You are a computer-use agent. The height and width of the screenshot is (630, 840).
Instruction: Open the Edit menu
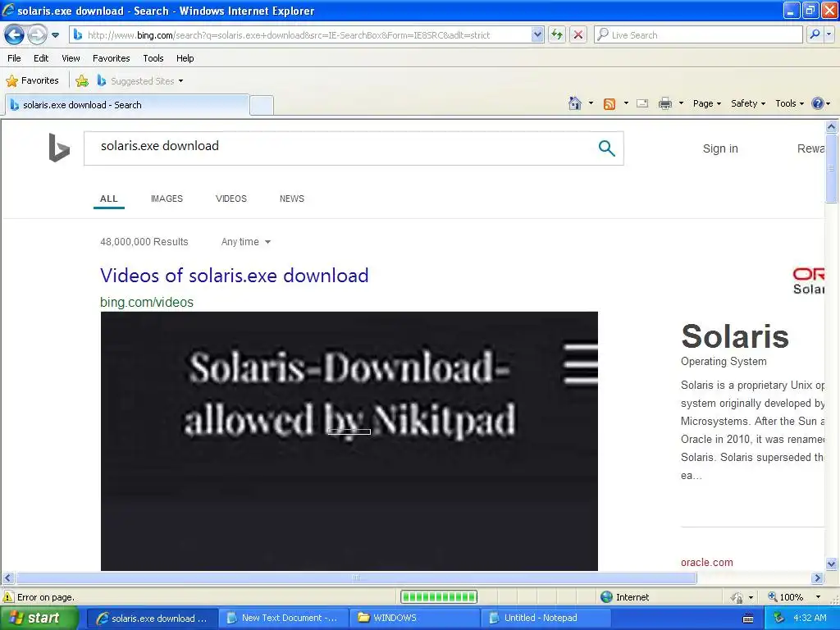point(41,58)
